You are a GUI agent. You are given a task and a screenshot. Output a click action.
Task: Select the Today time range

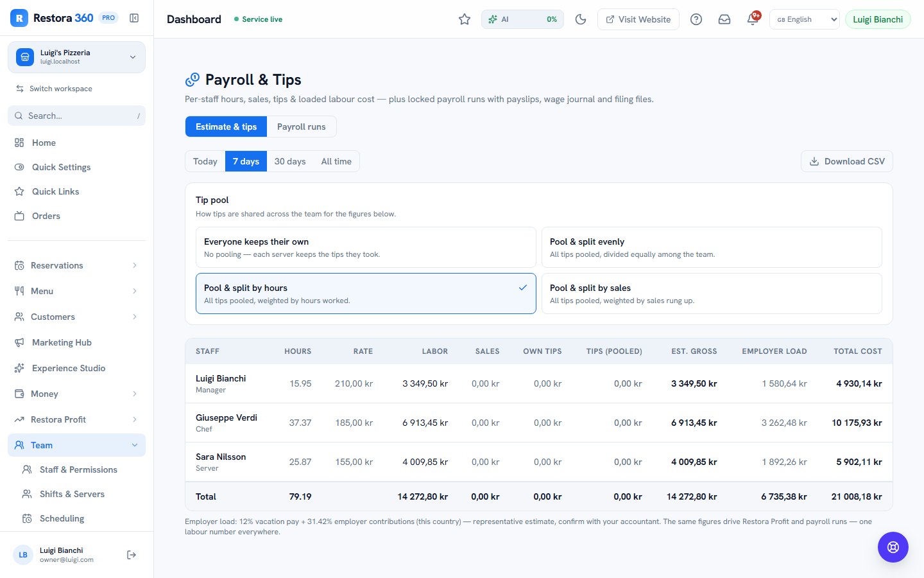(205, 161)
